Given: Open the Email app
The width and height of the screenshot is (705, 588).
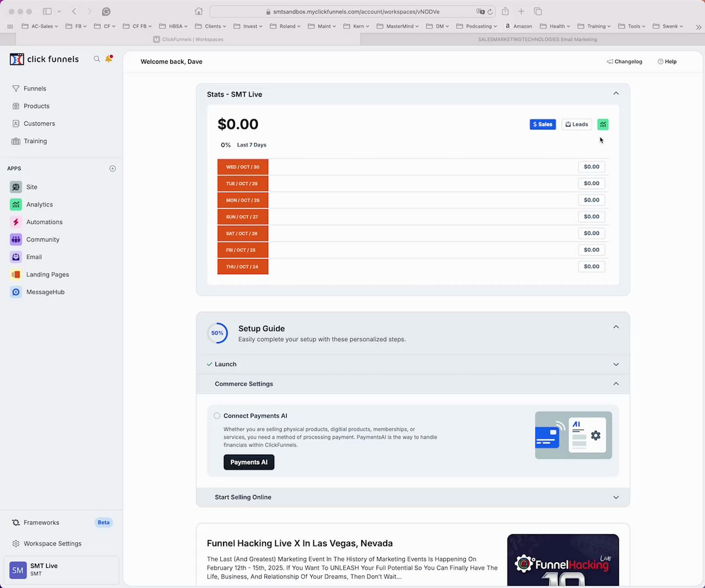Looking at the screenshot, I should click(34, 257).
